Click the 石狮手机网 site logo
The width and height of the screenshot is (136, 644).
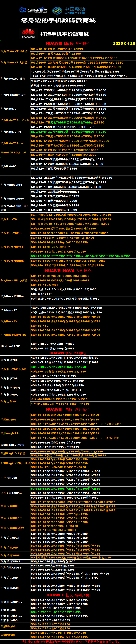tap(33, 10)
